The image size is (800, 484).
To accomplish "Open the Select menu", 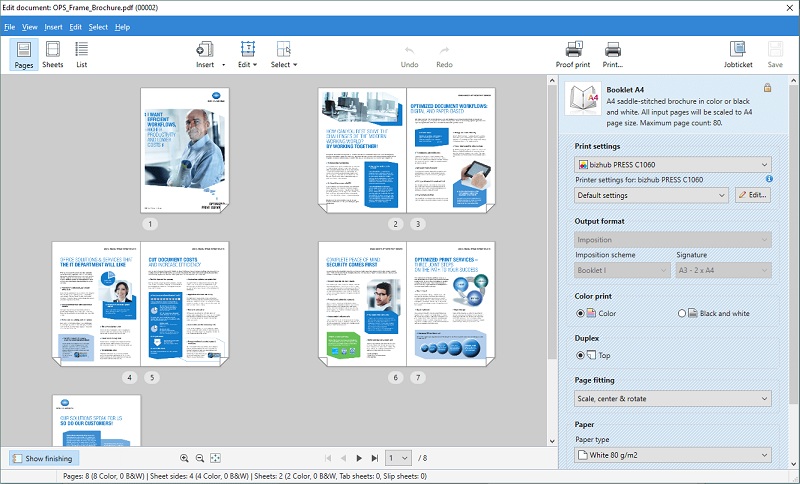I will (x=98, y=27).
